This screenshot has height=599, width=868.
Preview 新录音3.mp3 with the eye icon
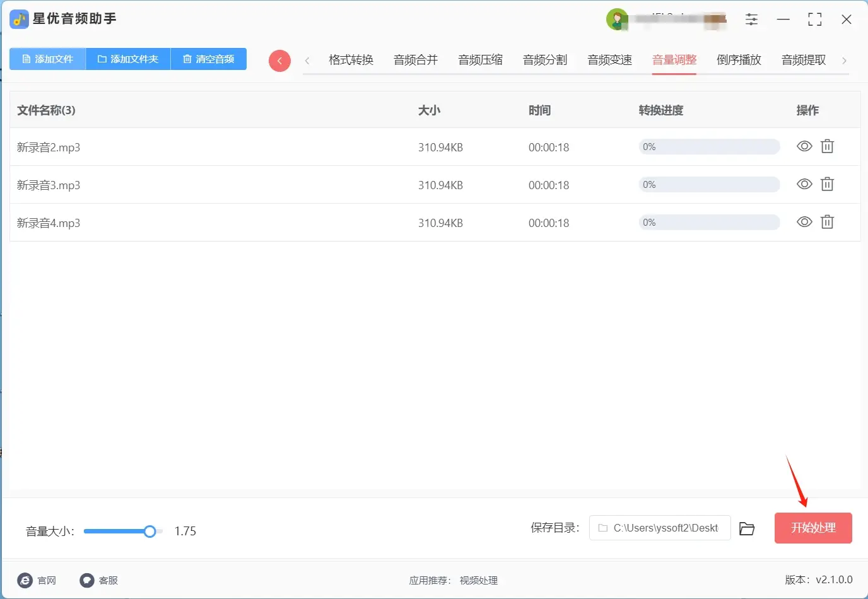[x=804, y=184]
